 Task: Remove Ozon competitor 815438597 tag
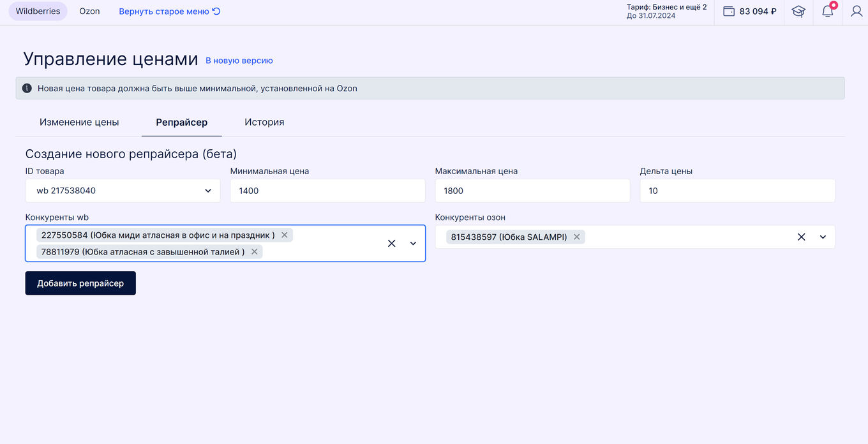577,237
